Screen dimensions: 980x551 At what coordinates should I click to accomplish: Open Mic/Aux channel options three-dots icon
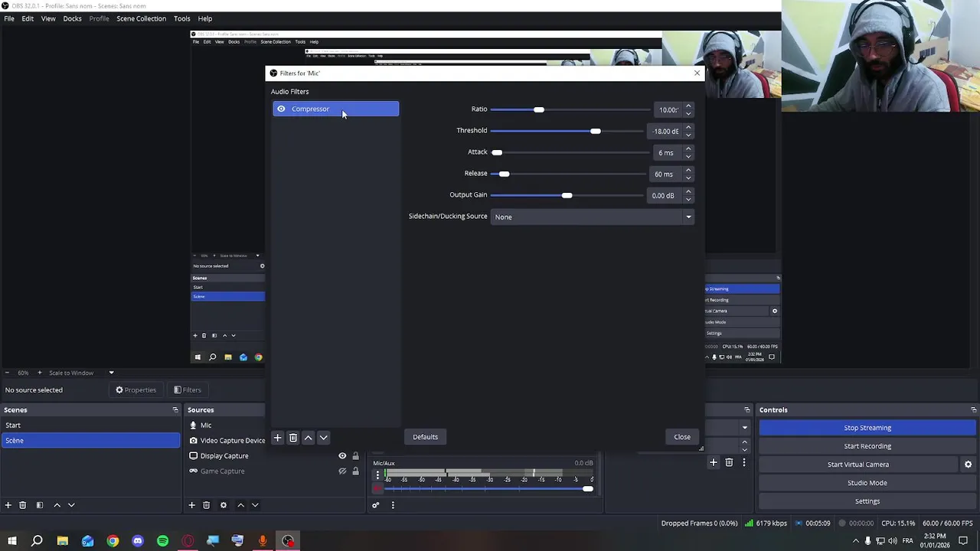(377, 475)
